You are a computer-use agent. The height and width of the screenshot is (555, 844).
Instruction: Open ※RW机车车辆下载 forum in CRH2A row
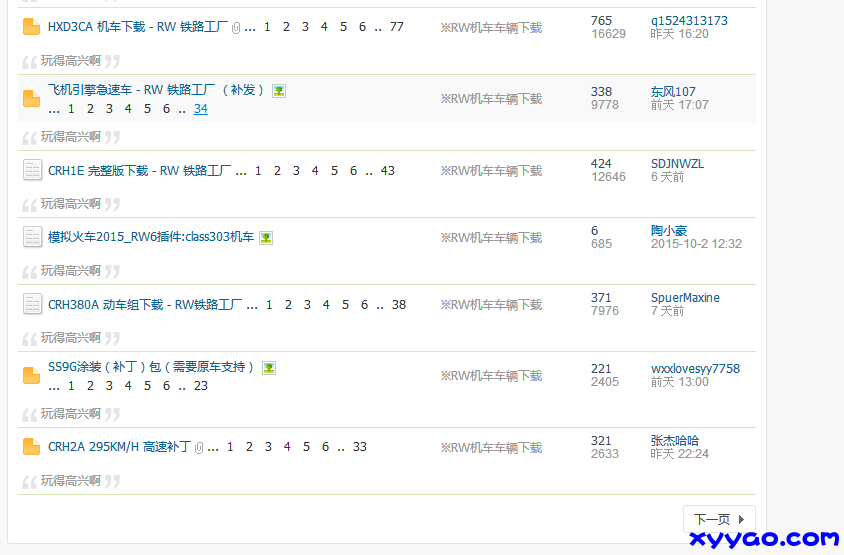[x=491, y=447]
